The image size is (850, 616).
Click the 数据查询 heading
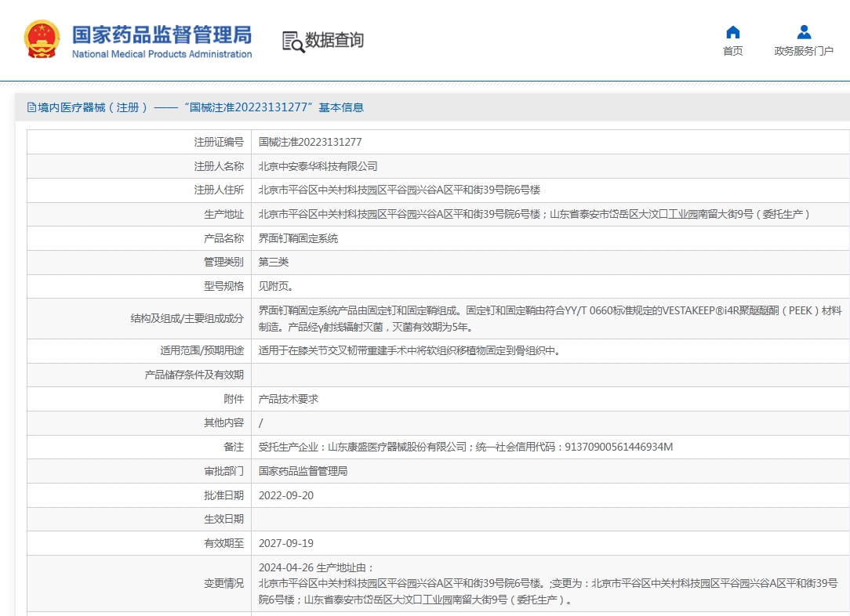tap(335, 40)
